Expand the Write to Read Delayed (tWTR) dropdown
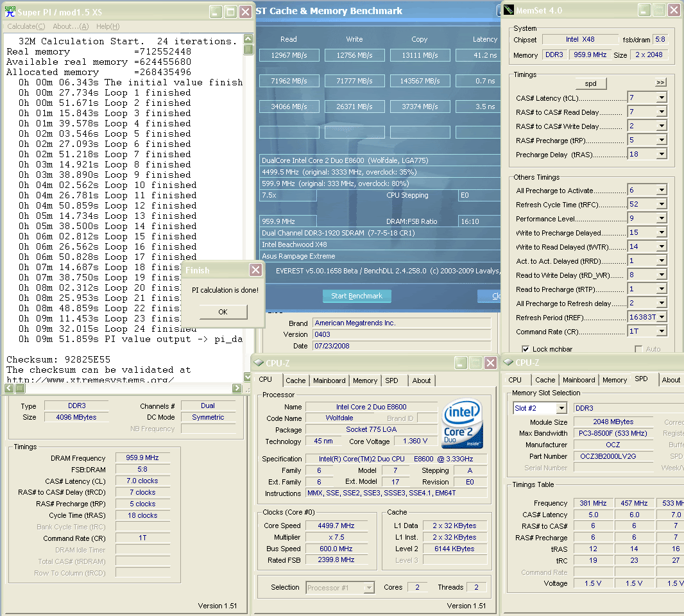The height and width of the screenshot is (616, 684). coord(662,246)
